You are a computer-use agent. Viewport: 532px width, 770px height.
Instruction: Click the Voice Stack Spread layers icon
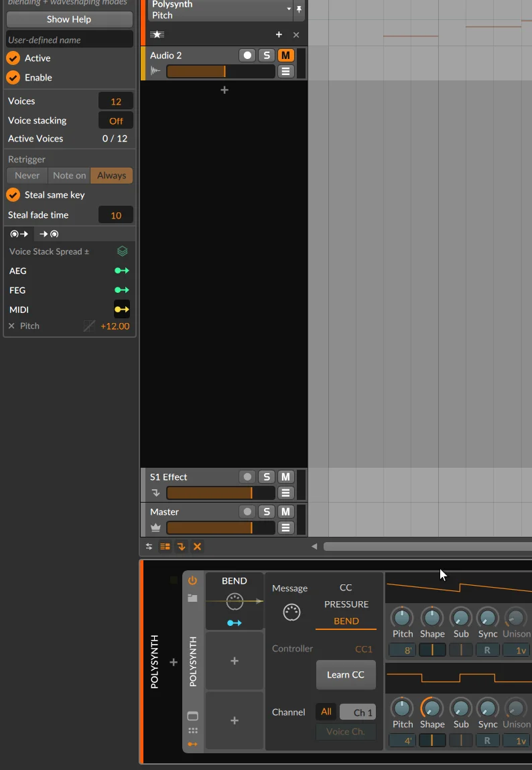(122, 251)
